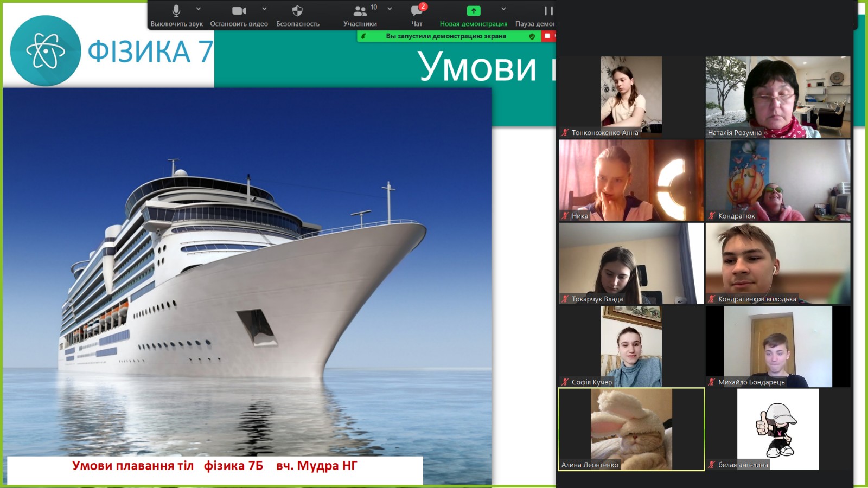The image size is (868, 488).
Task: Open the Безопасность shield menu
Action: pyautogui.click(x=297, y=15)
